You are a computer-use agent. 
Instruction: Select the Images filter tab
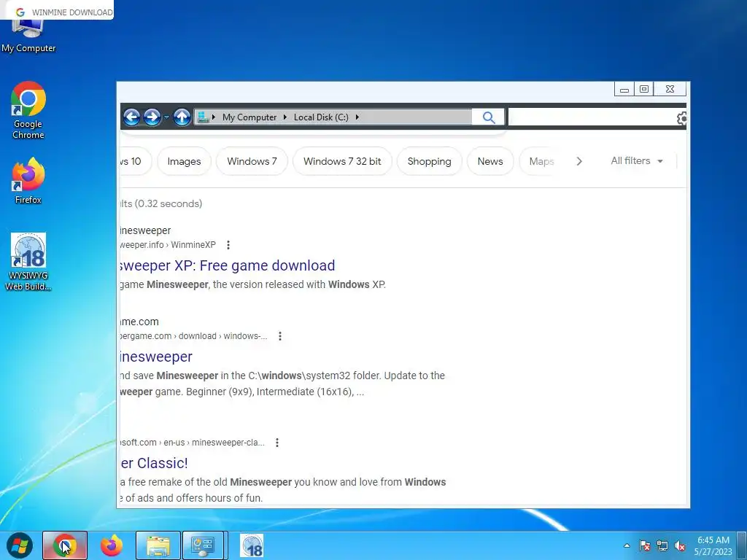coord(184,161)
